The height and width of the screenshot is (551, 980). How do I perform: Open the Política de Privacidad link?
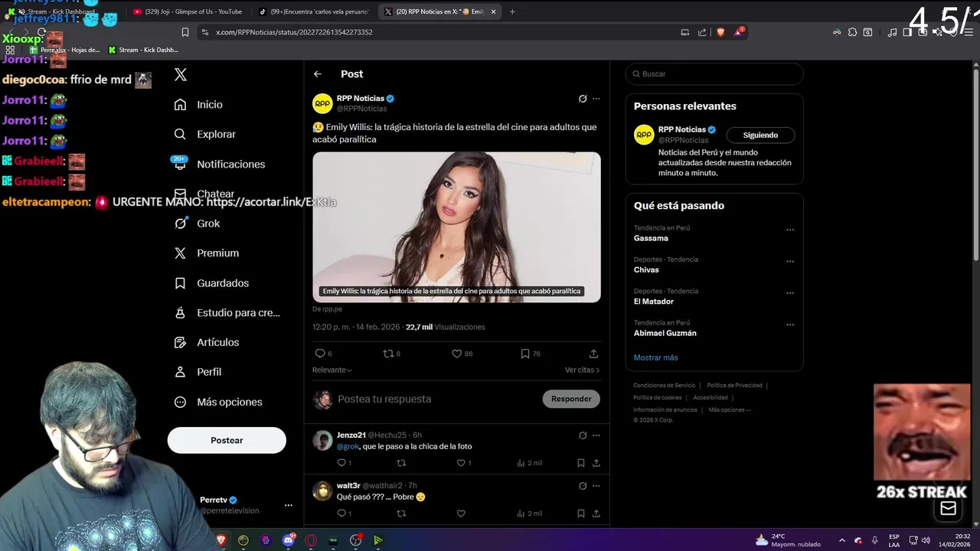pos(734,385)
